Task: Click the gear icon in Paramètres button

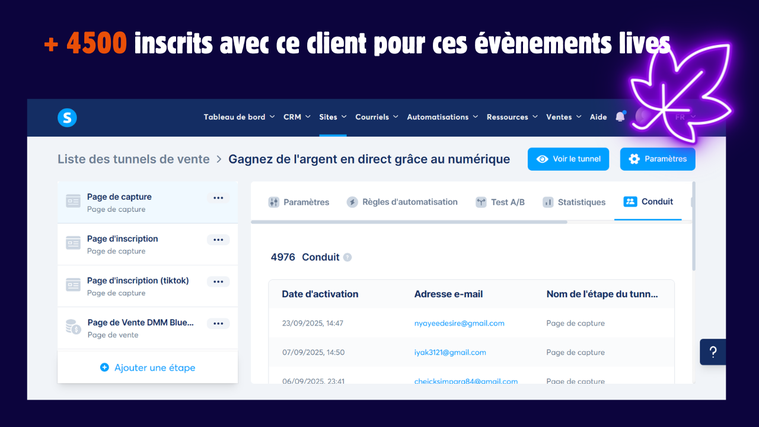Action: click(634, 159)
